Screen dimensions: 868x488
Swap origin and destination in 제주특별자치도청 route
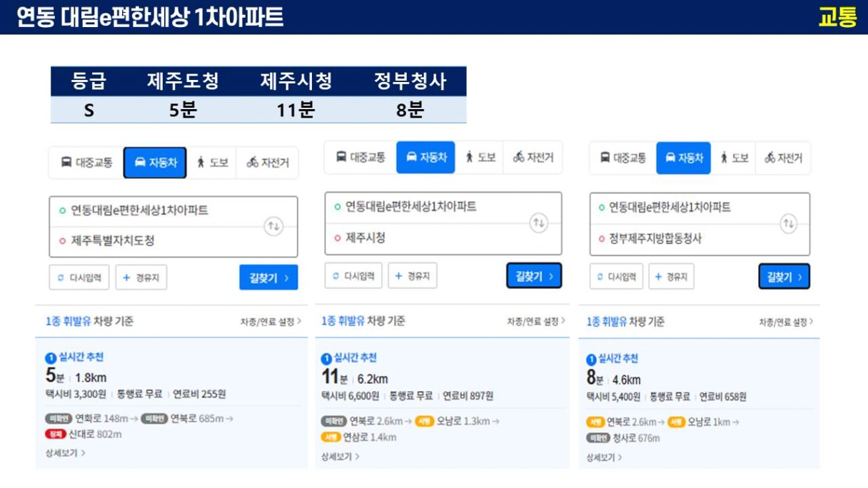pos(273,226)
